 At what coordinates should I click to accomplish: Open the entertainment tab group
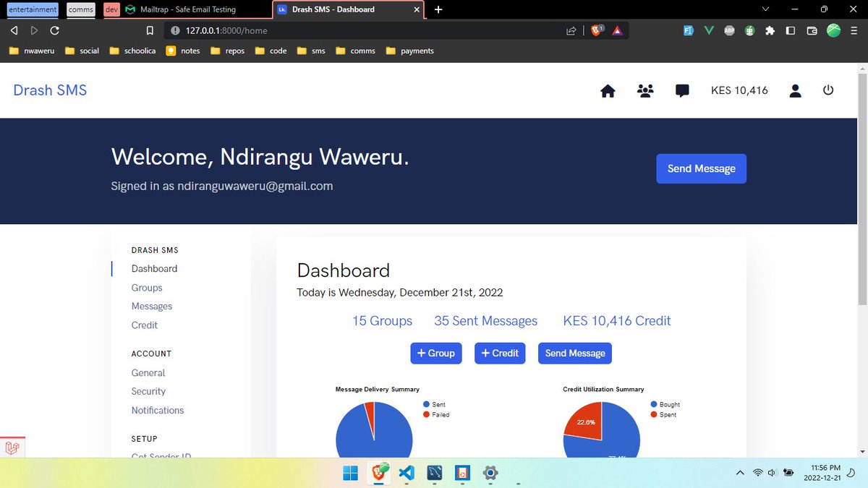click(x=32, y=9)
